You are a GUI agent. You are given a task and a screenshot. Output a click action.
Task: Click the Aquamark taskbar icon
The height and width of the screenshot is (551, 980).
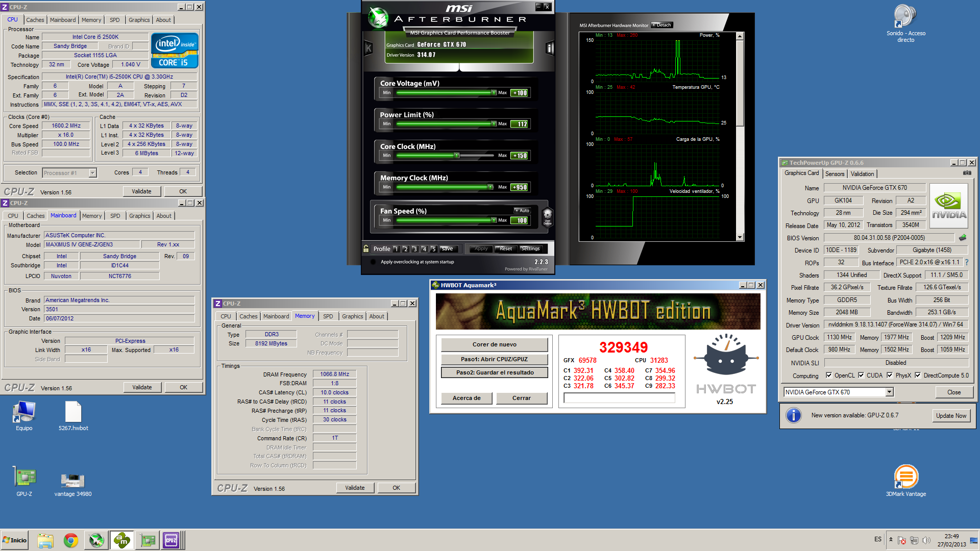(121, 540)
